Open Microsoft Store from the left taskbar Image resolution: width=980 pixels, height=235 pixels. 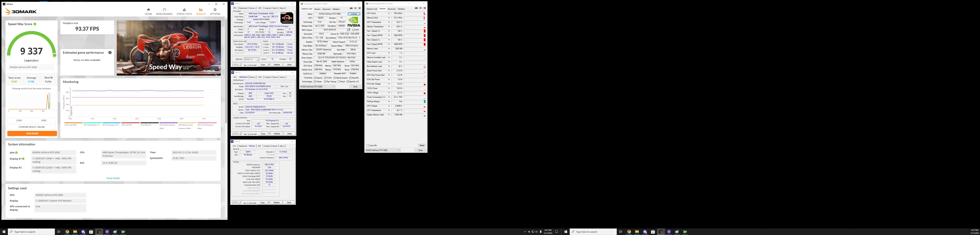point(91,232)
